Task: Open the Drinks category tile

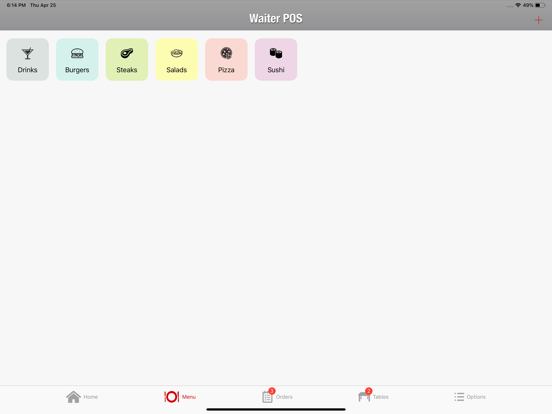Action: pos(27,59)
